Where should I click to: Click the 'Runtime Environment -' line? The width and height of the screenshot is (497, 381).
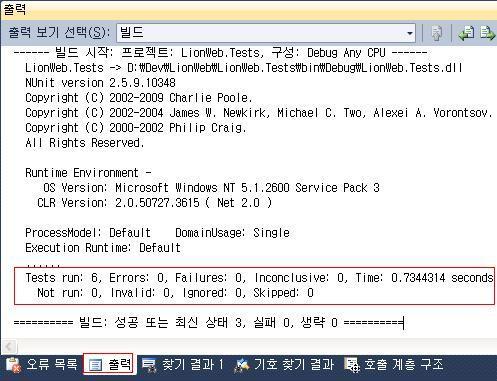tap(89, 173)
